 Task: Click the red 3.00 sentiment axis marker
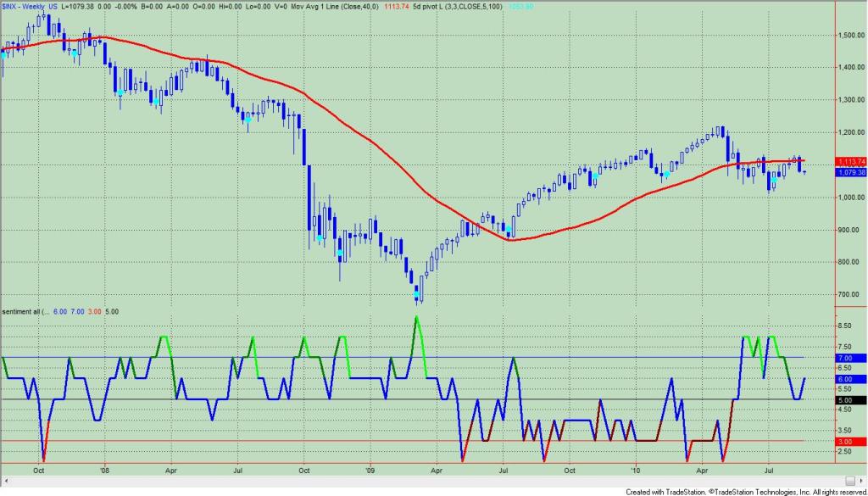pyautogui.click(x=851, y=442)
